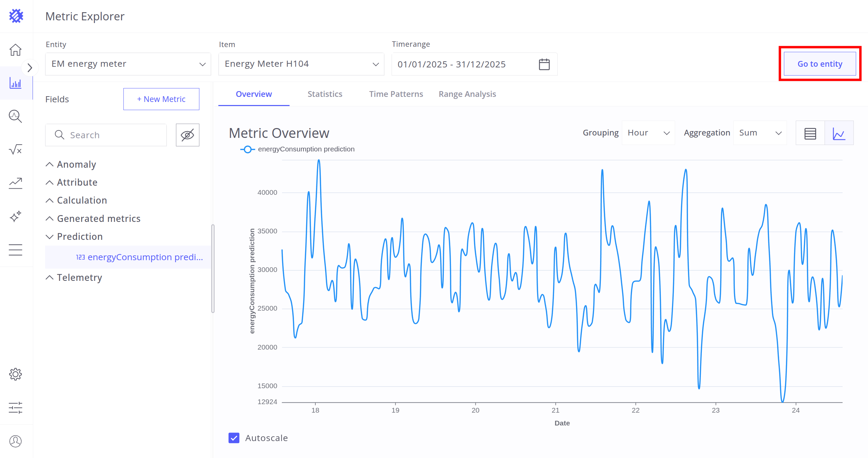Click the Go to entity button
Viewport: 868px width, 458px height.
pos(820,64)
